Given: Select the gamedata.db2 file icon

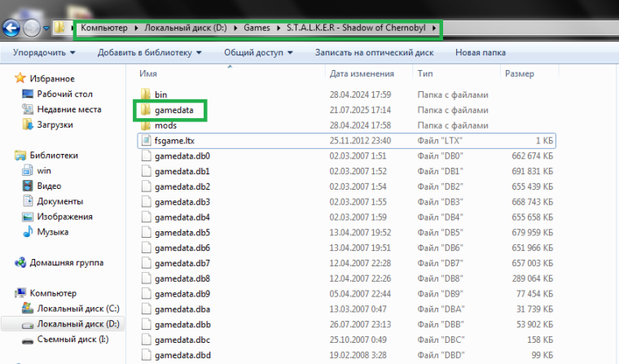Looking at the screenshot, I should pyautogui.click(x=146, y=186).
